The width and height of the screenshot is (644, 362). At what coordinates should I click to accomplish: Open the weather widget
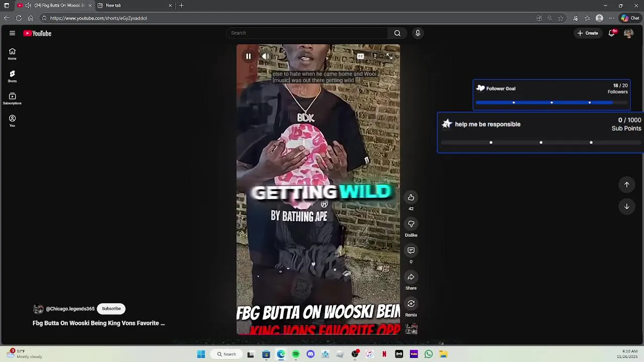point(24,354)
